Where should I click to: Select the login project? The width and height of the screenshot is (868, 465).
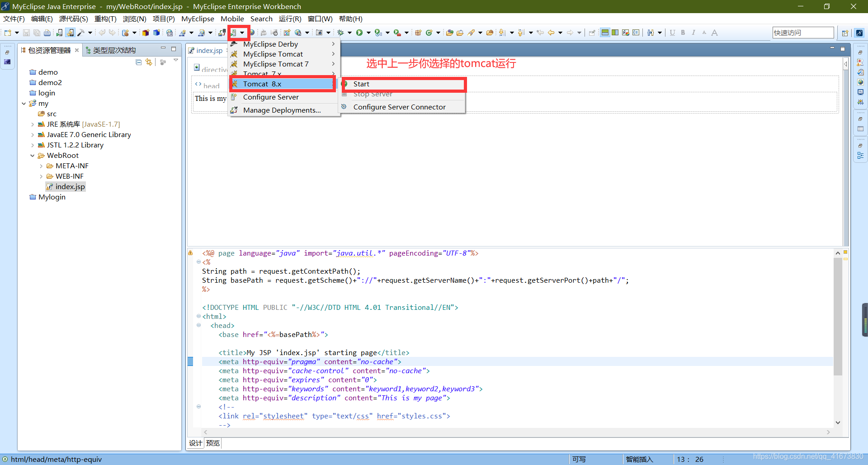(x=42, y=93)
